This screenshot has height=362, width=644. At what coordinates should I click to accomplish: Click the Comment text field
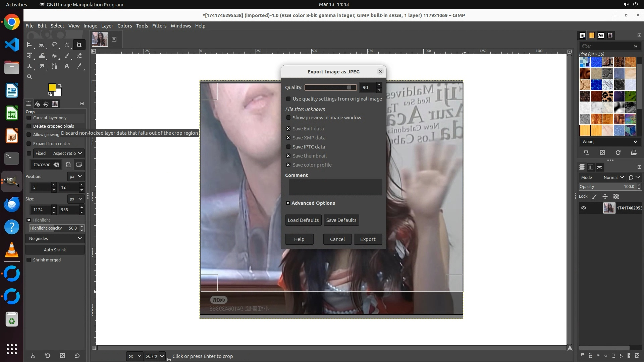tap(335, 187)
